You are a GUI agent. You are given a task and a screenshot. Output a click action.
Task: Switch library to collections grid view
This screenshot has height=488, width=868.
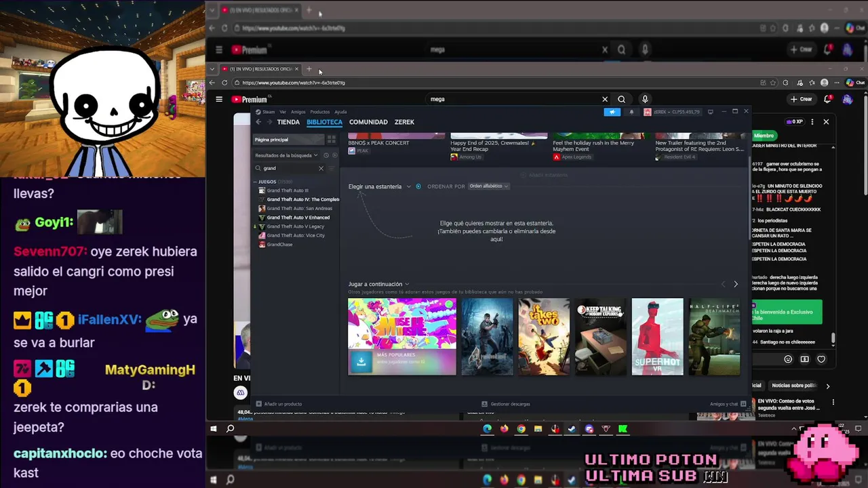(x=332, y=140)
